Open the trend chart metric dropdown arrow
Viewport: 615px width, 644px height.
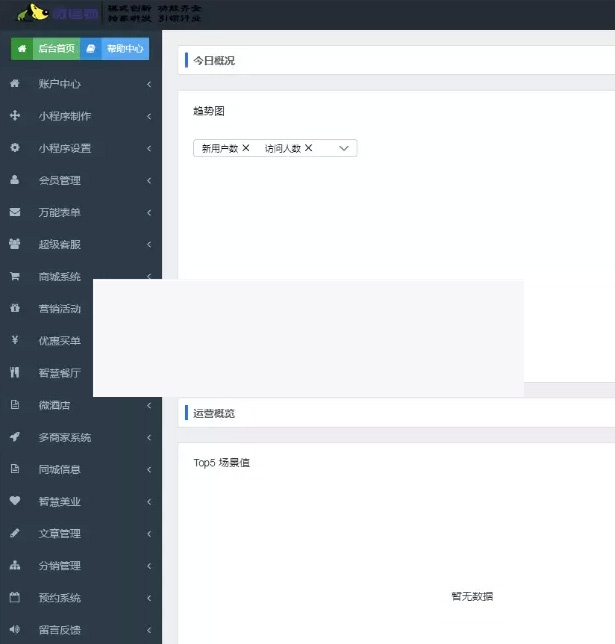[344, 148]
